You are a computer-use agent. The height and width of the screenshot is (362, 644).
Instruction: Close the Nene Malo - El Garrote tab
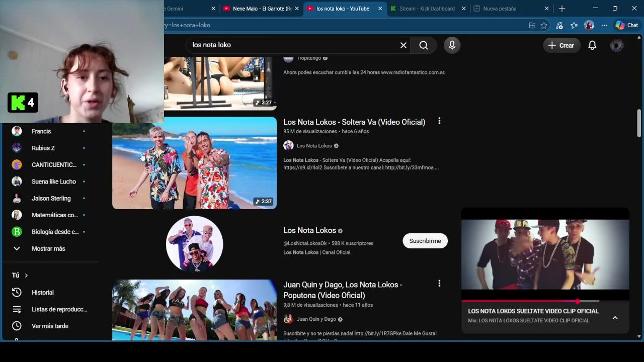(x=297, y=9)
